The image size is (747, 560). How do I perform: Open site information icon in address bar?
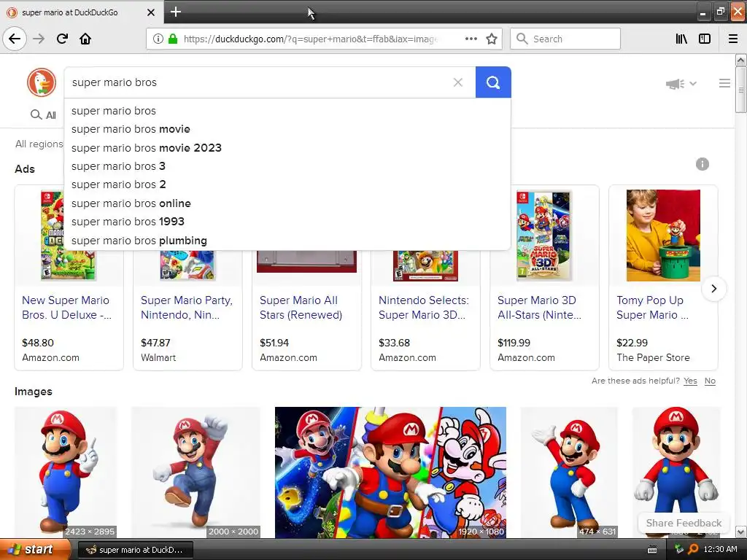pos(158,39)
